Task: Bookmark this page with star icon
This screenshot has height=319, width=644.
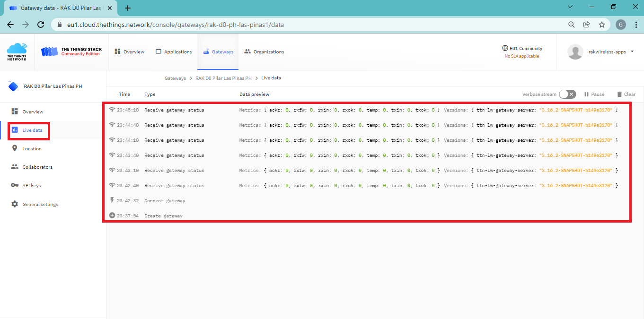Action: click(601, 25)
